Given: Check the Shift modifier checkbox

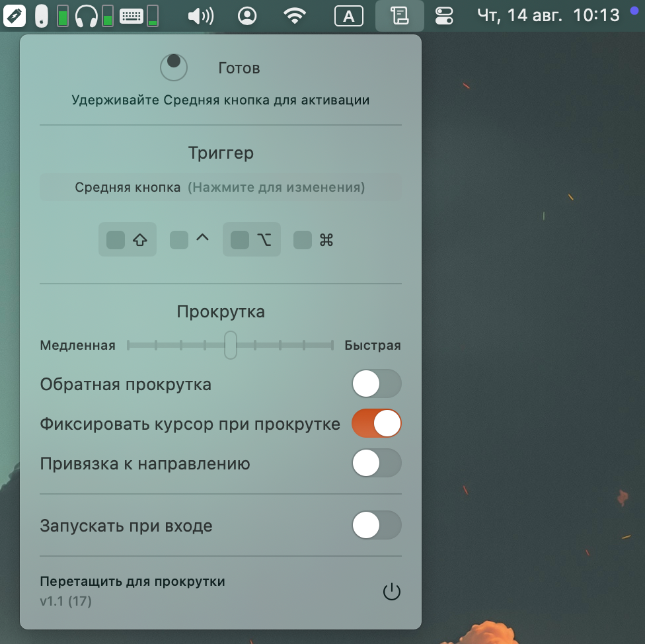Looking at the screenshot, I should pos(116,240).
